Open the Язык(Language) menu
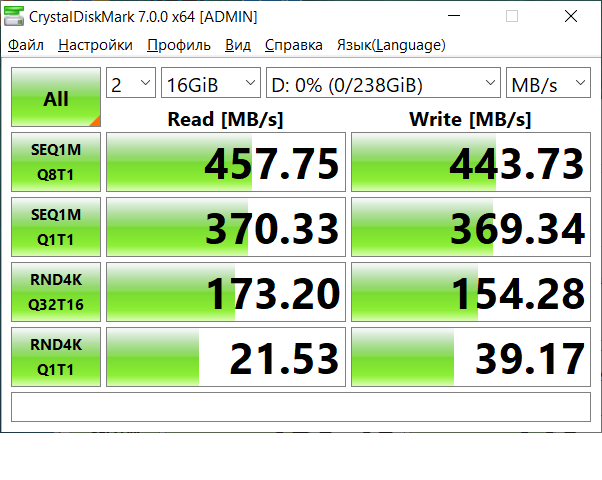Screen dimensions: 602x480 pos(391,45)
